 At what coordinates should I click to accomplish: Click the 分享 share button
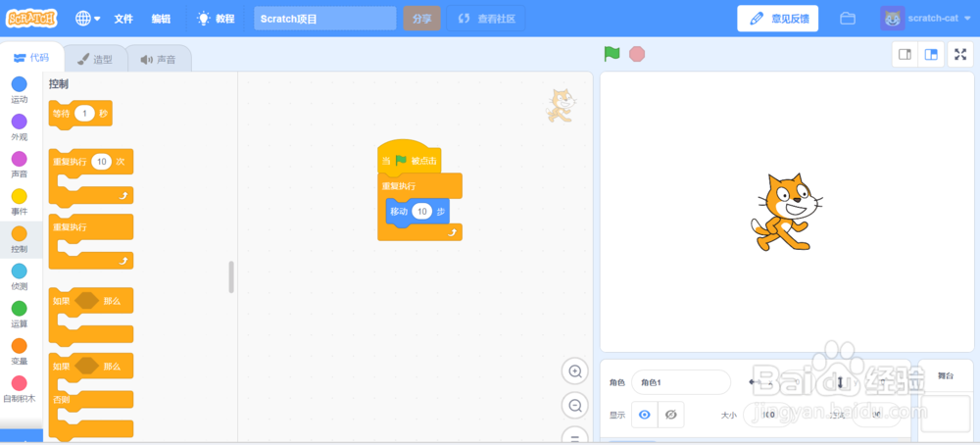tap(421, 18)
